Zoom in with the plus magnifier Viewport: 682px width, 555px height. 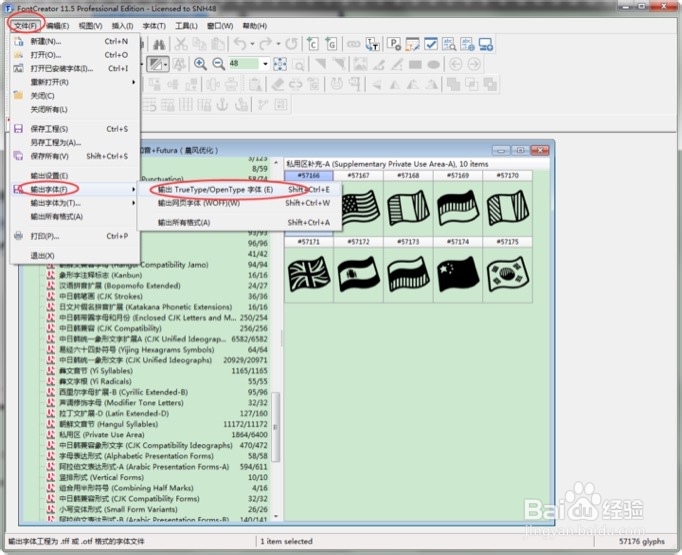[200, 64]
